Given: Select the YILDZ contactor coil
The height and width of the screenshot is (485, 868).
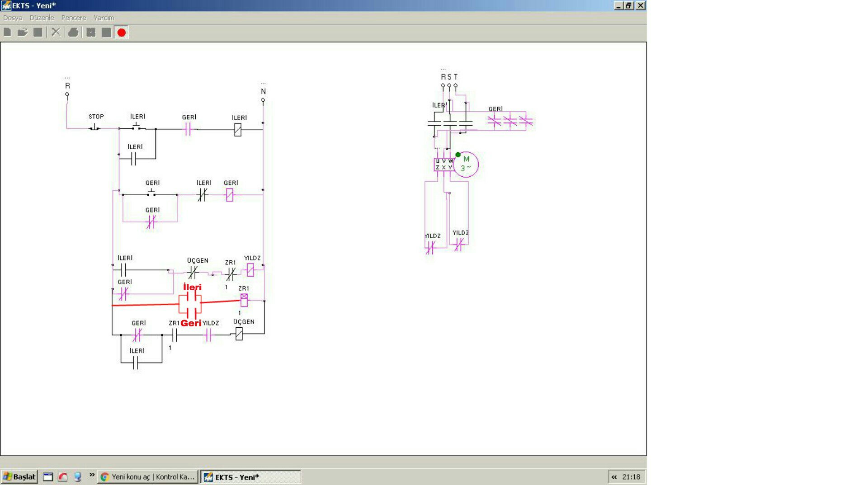Looking at the screenshot, I should 250,270.
